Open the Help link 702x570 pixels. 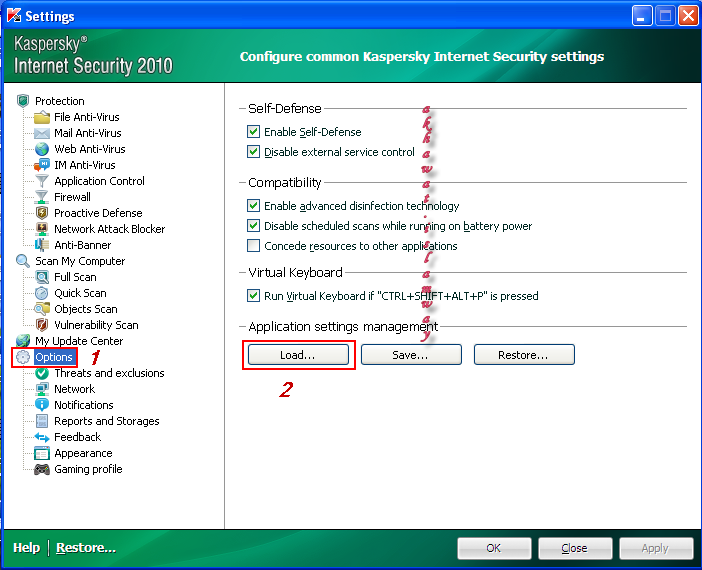(x=26, y=548)
